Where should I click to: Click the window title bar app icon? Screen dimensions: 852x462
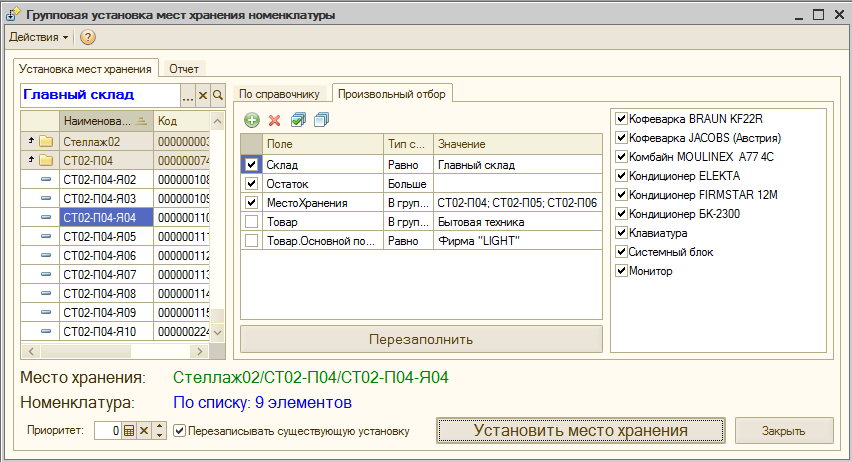[x=12, y=15]
